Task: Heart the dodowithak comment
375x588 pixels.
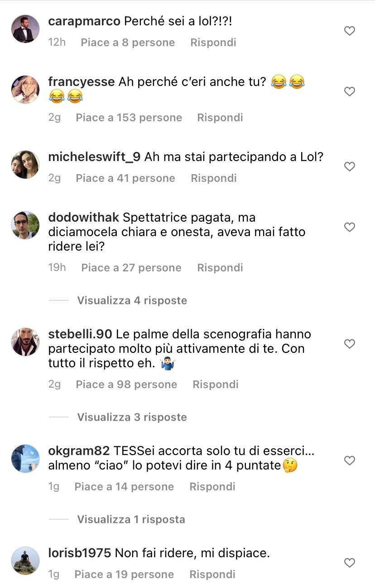Action: (x=349, y=227)
